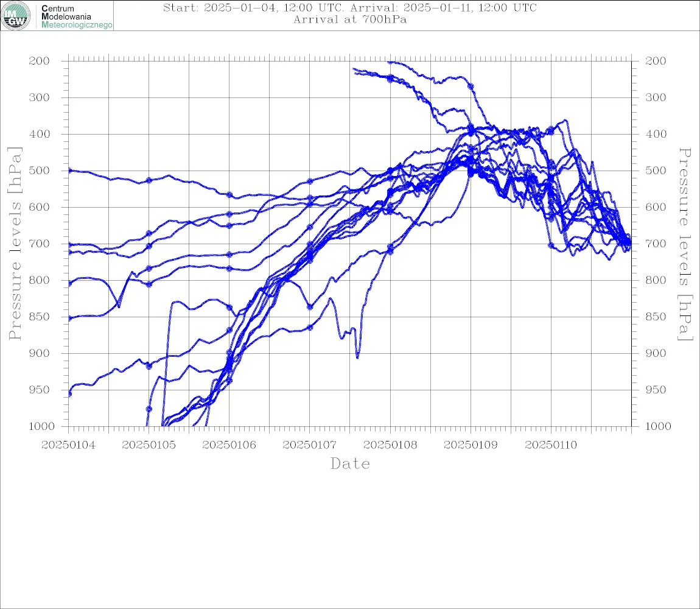Click date tick label 20250105
Screen dimensions: 700x609
pyautogui.click(x=149, y=445)
